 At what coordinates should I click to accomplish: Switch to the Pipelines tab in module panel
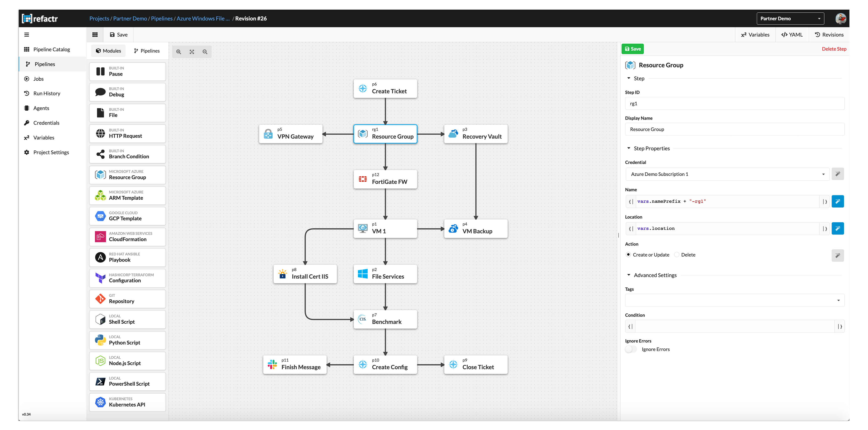click(147, 51)
